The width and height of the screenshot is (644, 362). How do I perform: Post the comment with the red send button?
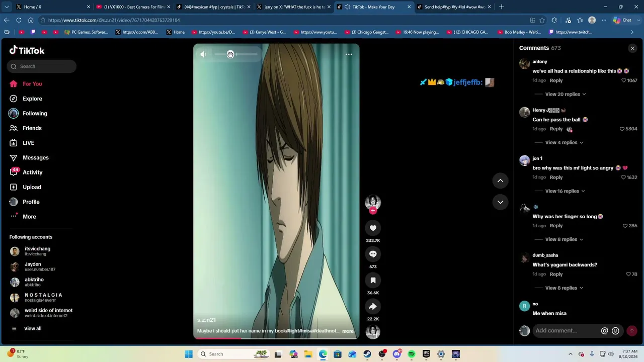(x=631, y=331)
